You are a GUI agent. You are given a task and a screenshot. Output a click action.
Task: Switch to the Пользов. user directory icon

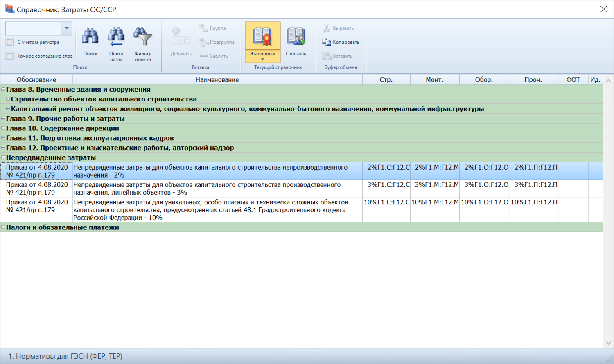coord(296,37)
